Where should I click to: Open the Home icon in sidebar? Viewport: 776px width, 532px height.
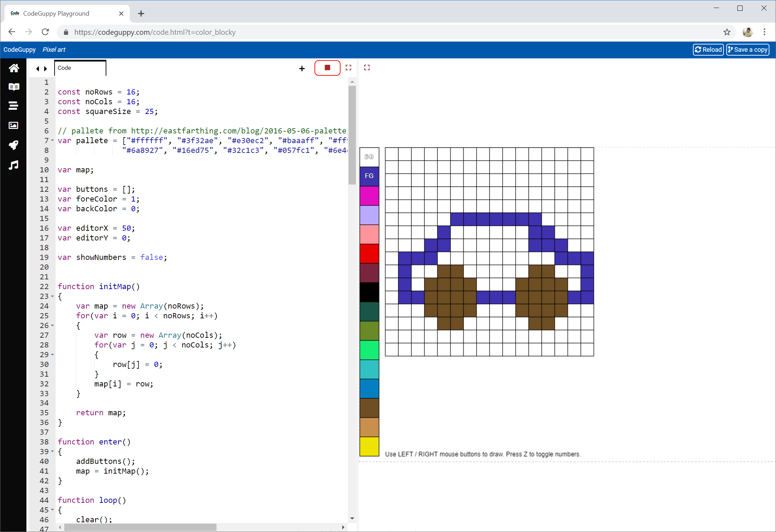[x=14, y=68]
